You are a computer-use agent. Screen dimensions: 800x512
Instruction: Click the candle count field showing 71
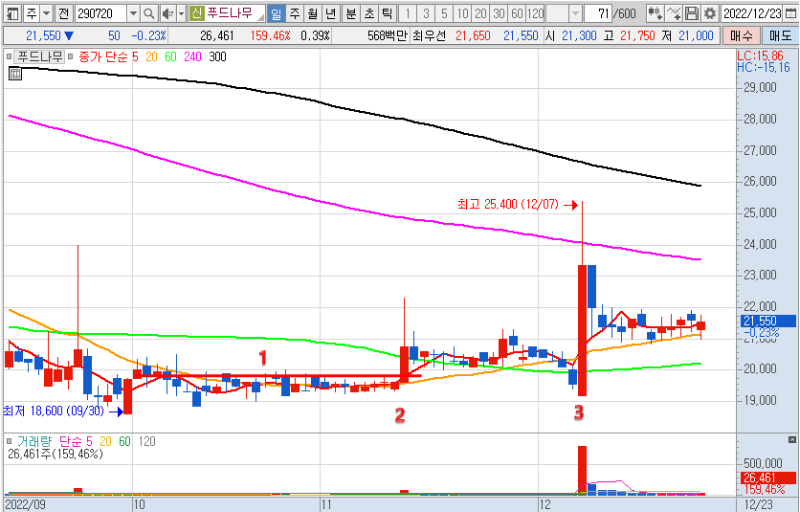point(598,13)
